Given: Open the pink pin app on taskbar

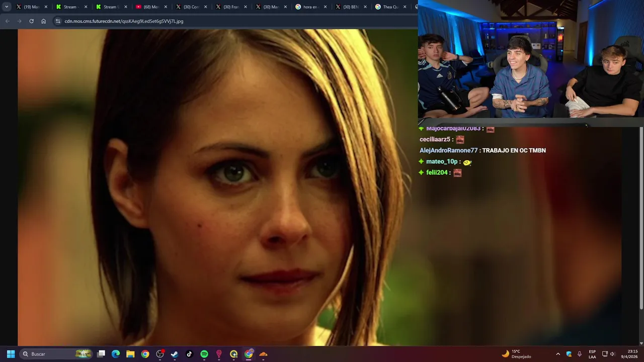Looking at the screenshot, I should (x=219, y=354).
